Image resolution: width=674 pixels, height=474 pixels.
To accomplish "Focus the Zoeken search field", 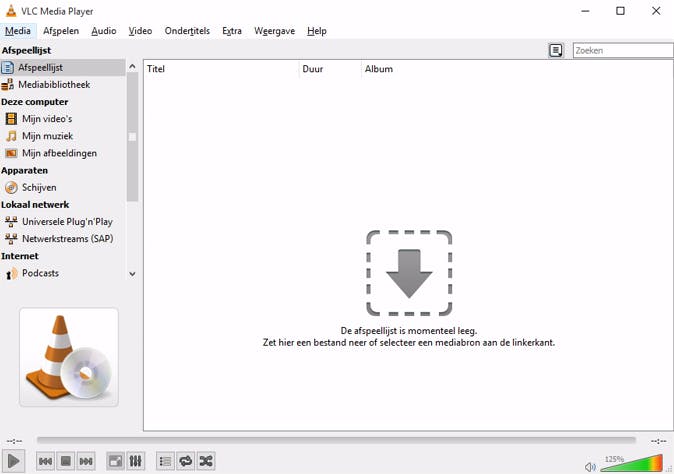I will (623, 50).
